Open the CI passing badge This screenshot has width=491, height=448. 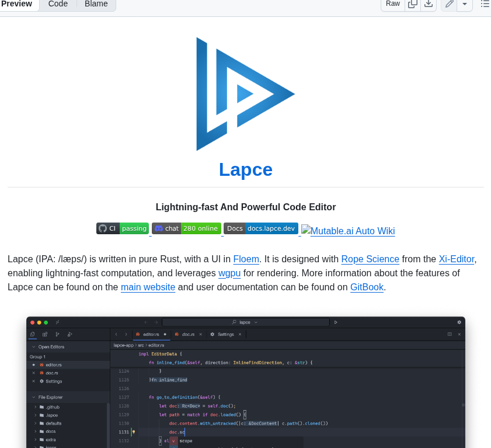[x=123, y=228]
